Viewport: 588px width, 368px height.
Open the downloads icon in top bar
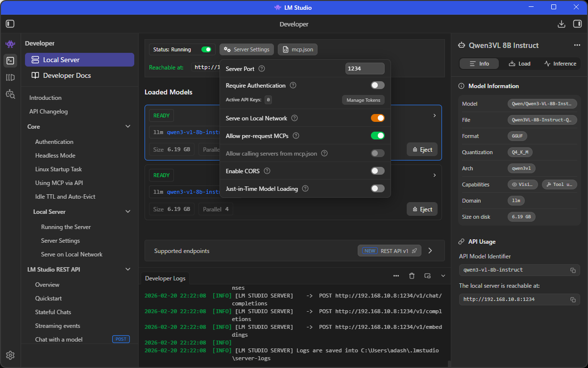[x=562, y=24]
